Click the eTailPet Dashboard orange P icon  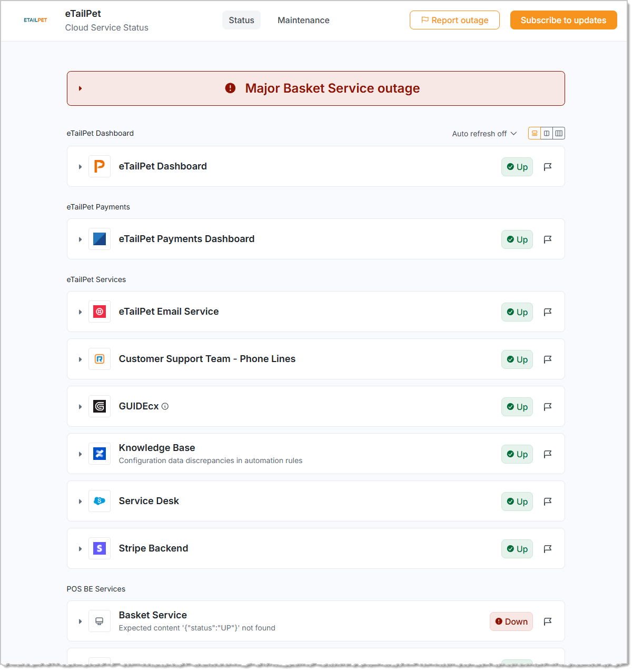coord(100,166)
